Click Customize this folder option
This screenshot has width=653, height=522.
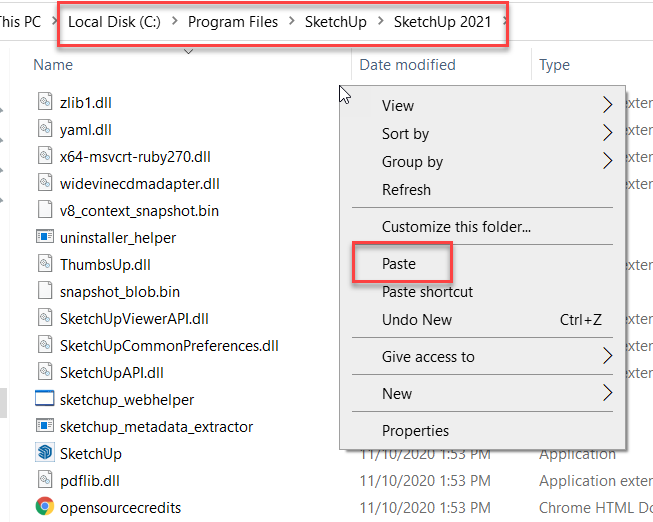click(x=456, y=227)
